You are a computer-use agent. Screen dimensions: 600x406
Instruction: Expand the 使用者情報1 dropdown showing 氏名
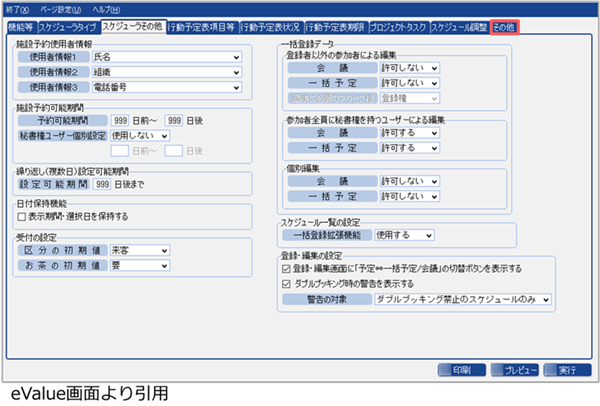point(165,58)
